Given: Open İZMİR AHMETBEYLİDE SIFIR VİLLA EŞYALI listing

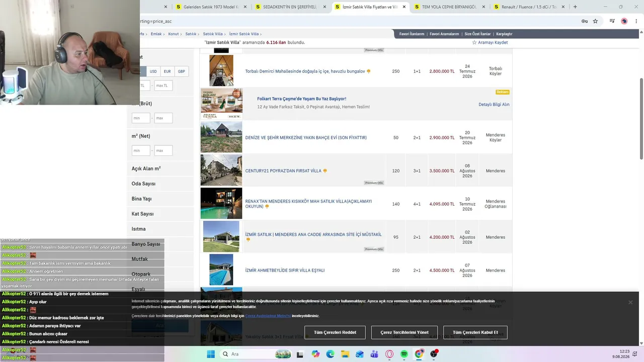Looking at the screenshot, I should (285, 270).
